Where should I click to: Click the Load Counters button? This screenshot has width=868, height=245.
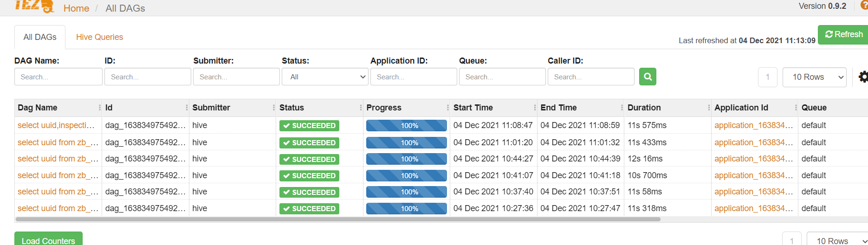point(48,239)
